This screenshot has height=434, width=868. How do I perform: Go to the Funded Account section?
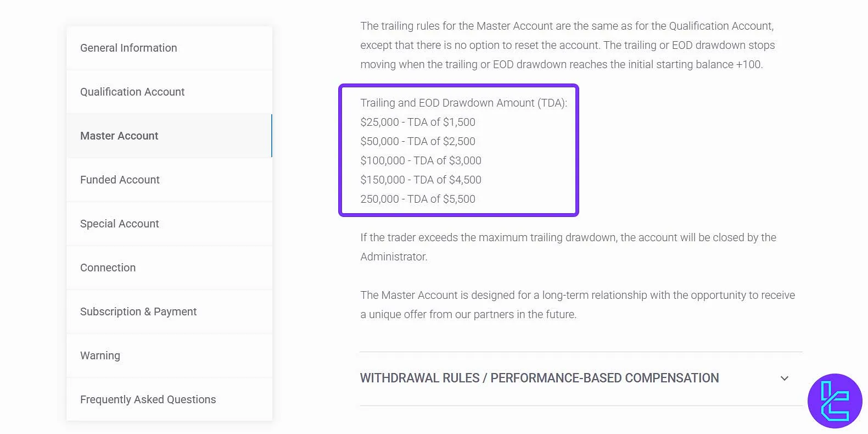120,180
